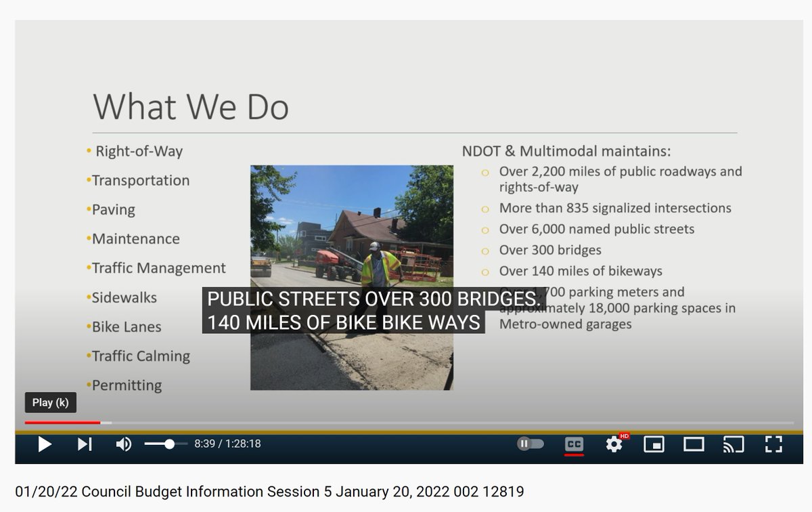812x512 pixels.
Task: Switch to theater mode
Action: [x=694, y=444]
